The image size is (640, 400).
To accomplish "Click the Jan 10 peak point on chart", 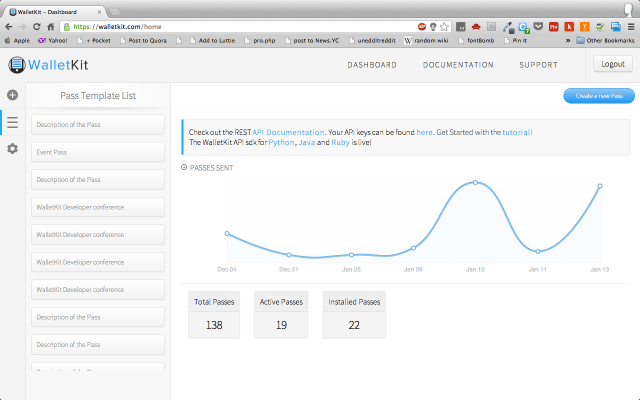I will 476,182.
